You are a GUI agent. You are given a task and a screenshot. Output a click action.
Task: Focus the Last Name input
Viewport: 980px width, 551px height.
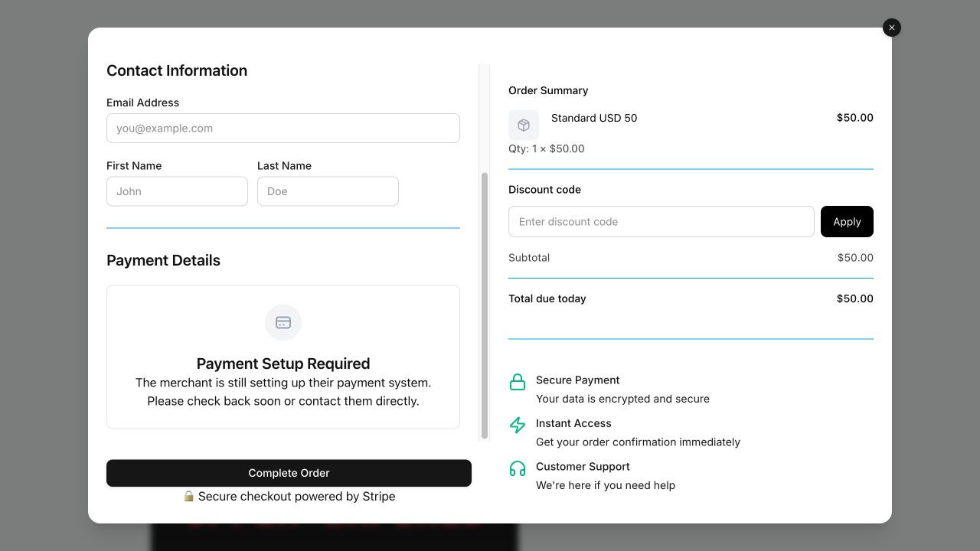pos(328,191)
